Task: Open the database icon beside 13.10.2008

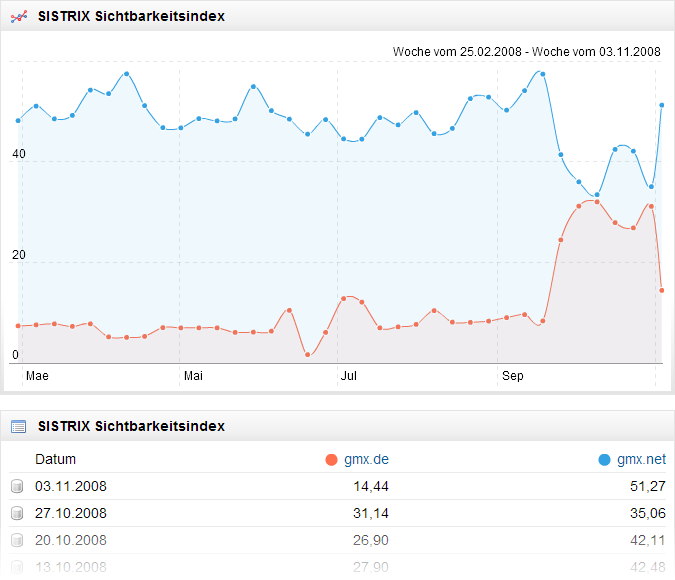Action: tap(17, 567)
